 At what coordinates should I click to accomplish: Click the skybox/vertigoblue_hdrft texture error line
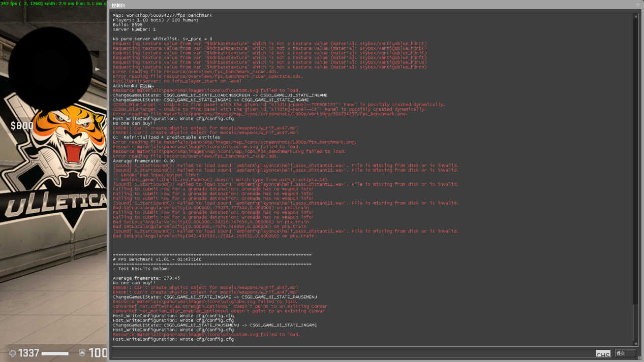[x=270, y=57]
